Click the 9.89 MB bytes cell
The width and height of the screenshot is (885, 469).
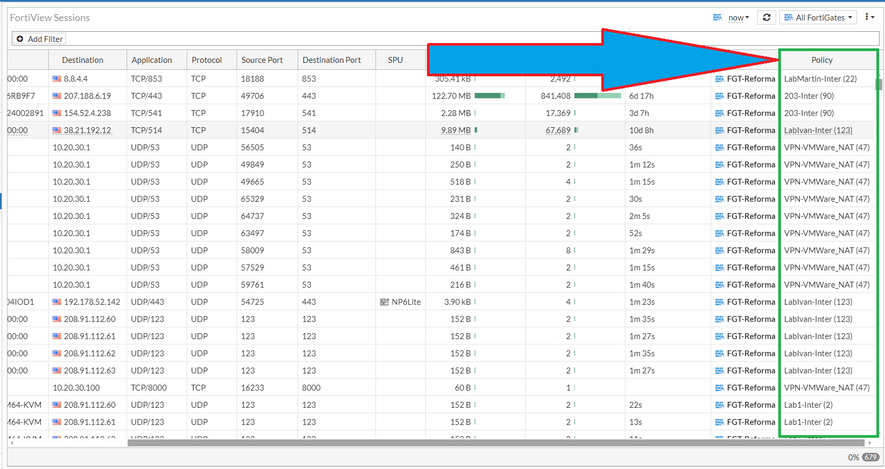(456, 130)
